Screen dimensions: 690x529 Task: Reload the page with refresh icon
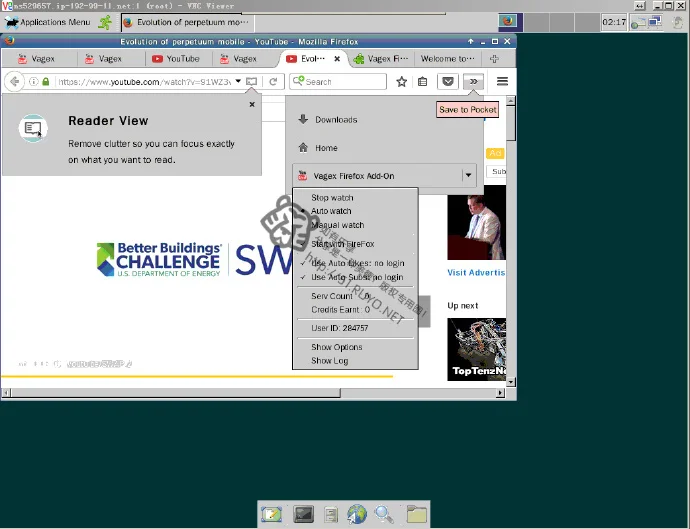pos(273,81)
